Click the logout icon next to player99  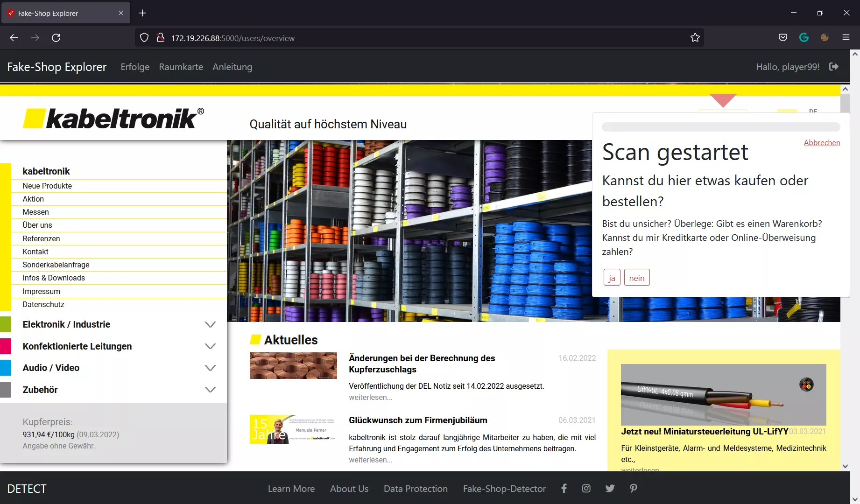(834, 67)
